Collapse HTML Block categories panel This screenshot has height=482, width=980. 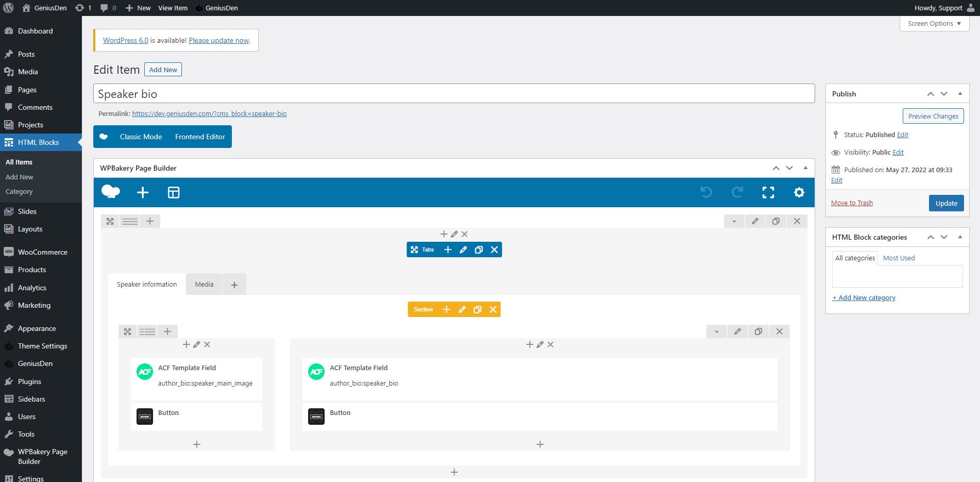tap(960, 237)
